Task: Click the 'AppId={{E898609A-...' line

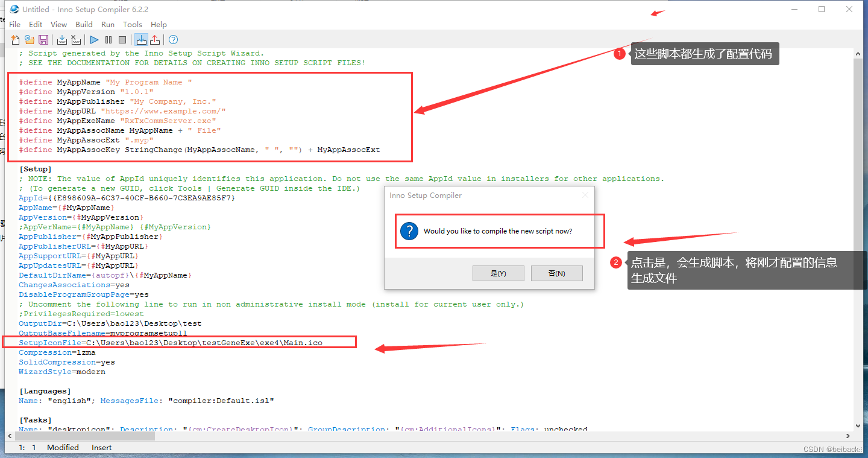Action: click(x=127, y=198)
